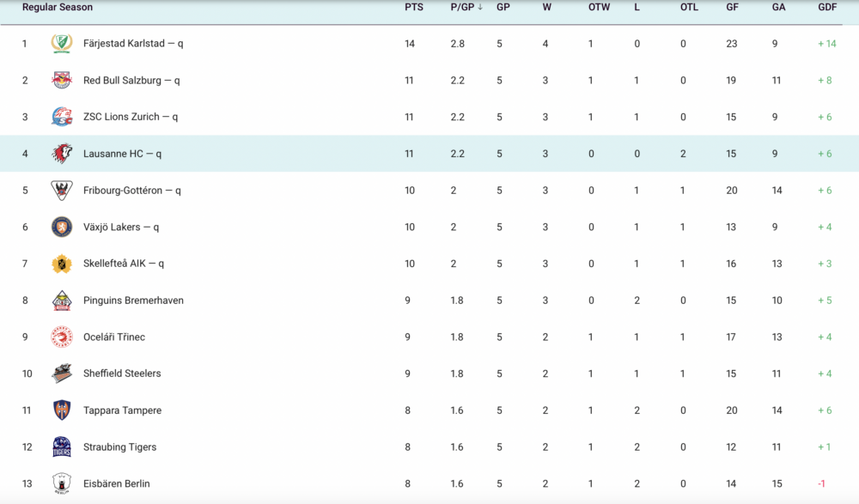
Task: Click the Fribourg-Gottéron dragon logo
Action: [62, 190]
